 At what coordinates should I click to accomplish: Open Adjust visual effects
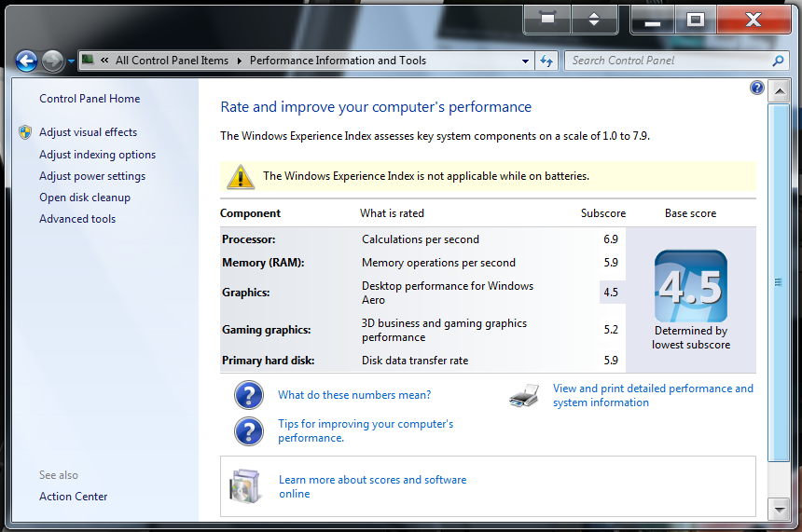(88, 132)
